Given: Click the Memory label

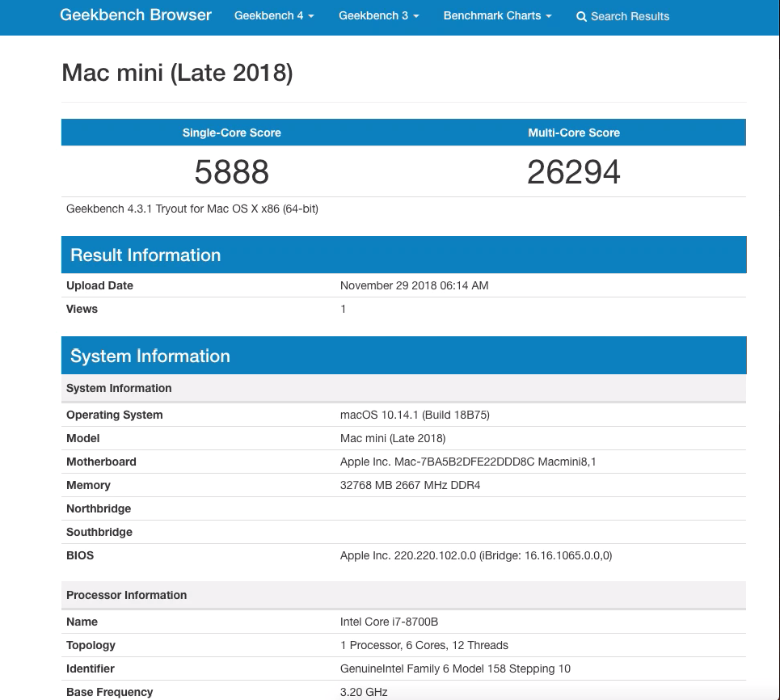Looking at the screenshot, I should (89, 485).
